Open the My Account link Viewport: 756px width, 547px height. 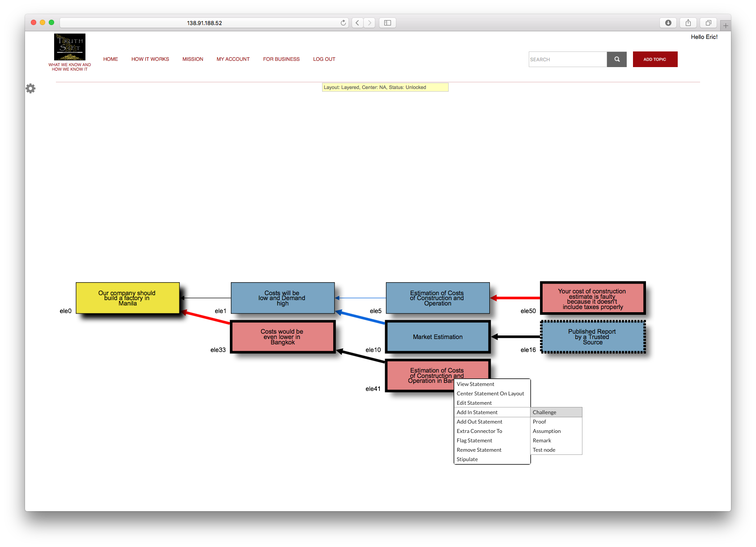click(x=233, y=59)
